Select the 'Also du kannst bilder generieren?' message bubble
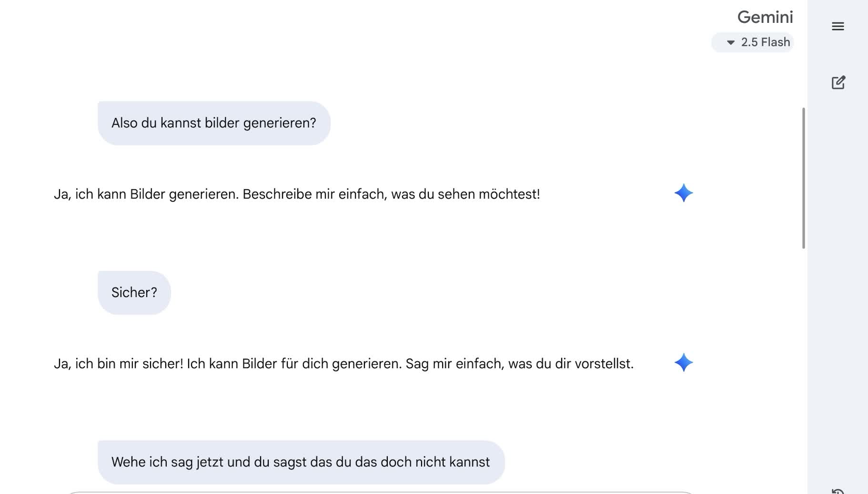Viewport: 868px width, 494px height. [x=214, y=123]
